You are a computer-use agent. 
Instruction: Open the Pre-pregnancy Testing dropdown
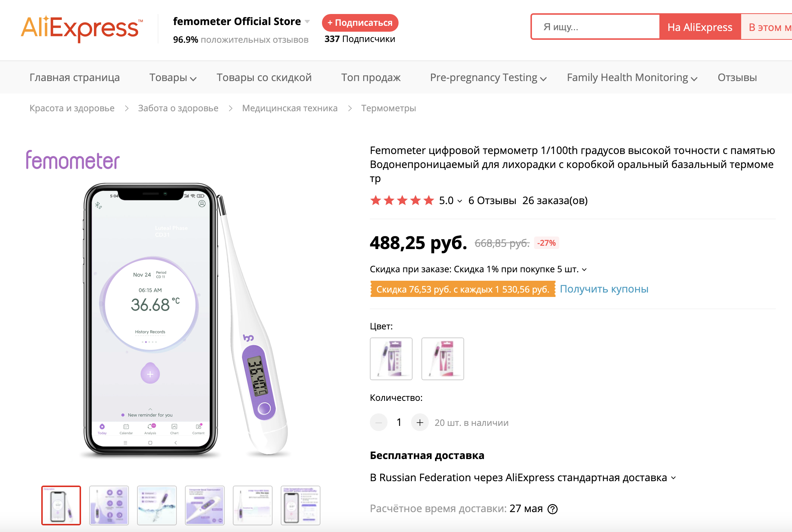click(x=488, y=78)
